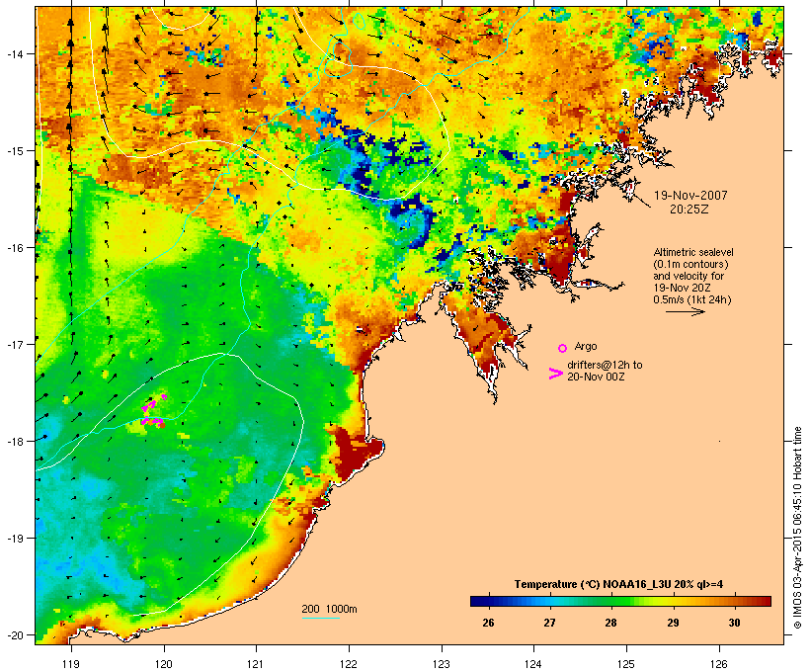Click the IMOS copyright timestamp text
This screenshot has height=672, width=810.
(797, 528)
